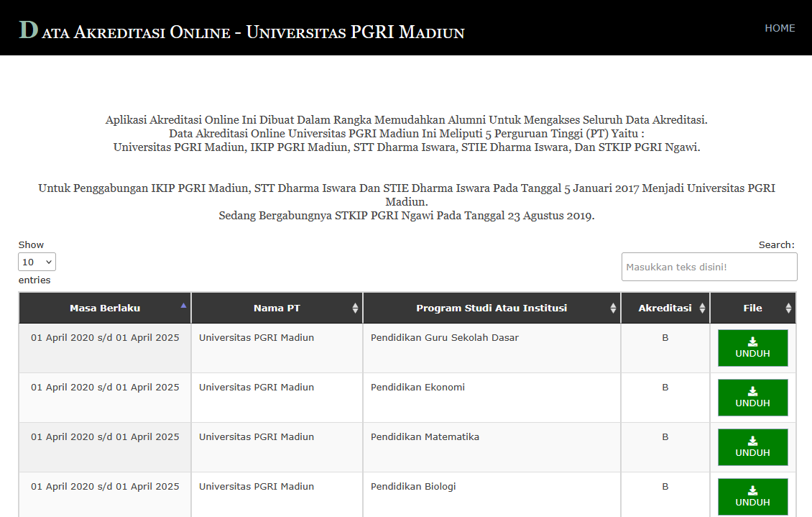
Task: Download file for Pendidikan Biologi
Action: [x=753, y=498]
